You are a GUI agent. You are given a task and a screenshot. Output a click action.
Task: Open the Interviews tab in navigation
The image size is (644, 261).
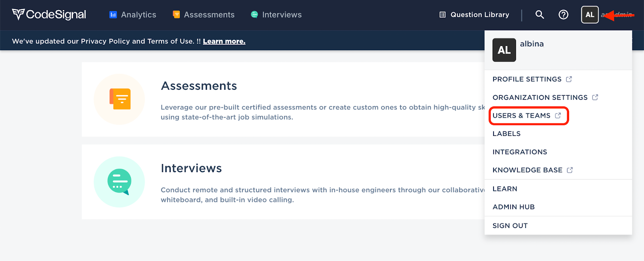coord(276,14)
